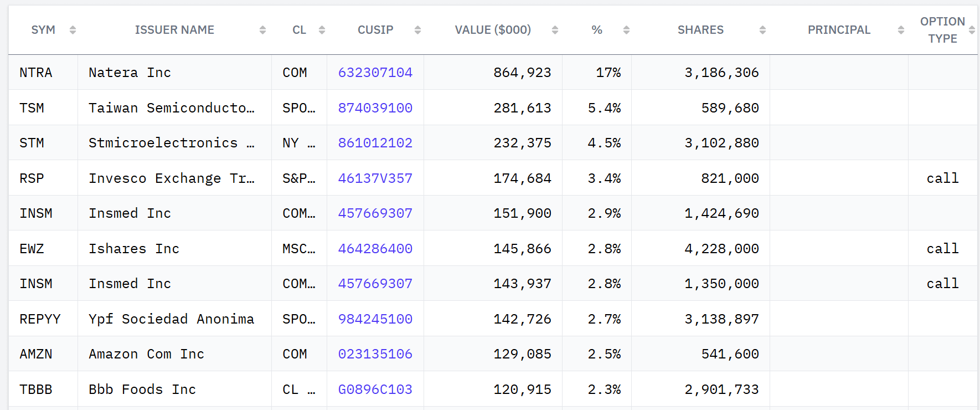Screen dimensions: 980x410
Task: Open CUSIP link 464286400
Action: click(375, 249)
